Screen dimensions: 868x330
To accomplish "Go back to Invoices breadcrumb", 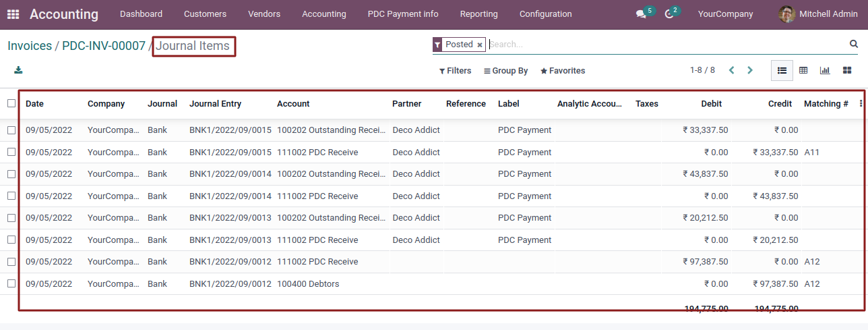I will (x=30, y=46).
